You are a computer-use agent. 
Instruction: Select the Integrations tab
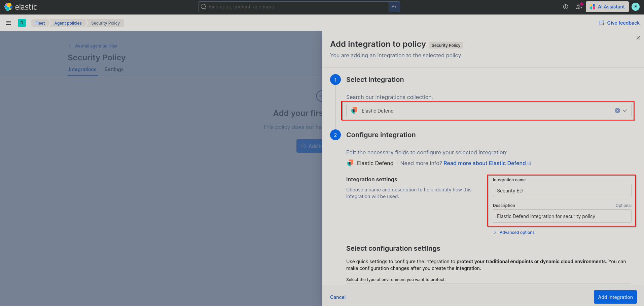[83, 69]
